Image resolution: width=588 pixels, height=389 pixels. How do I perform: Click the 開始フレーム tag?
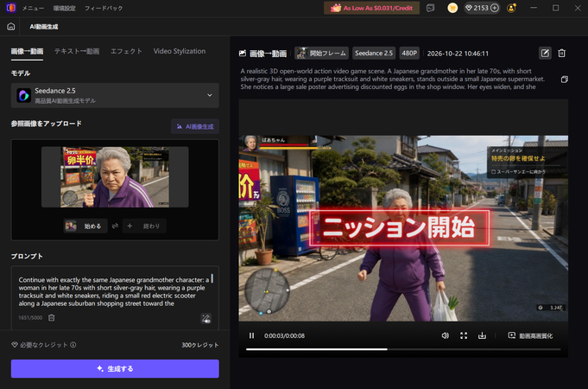(322, 54)
